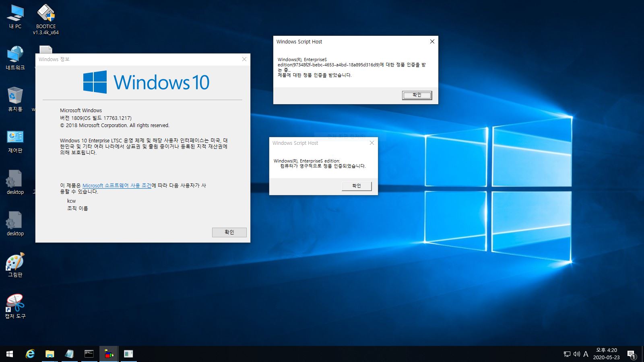This screenshot has height=362, width=644.
Task: Open the network status tray icon
Action: 567,354
